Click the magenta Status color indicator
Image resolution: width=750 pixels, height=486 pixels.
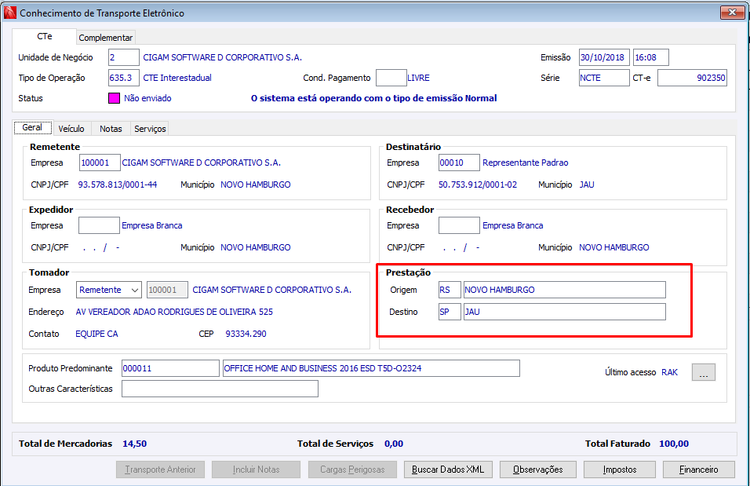pyautogui.click(x=114, y=98)
